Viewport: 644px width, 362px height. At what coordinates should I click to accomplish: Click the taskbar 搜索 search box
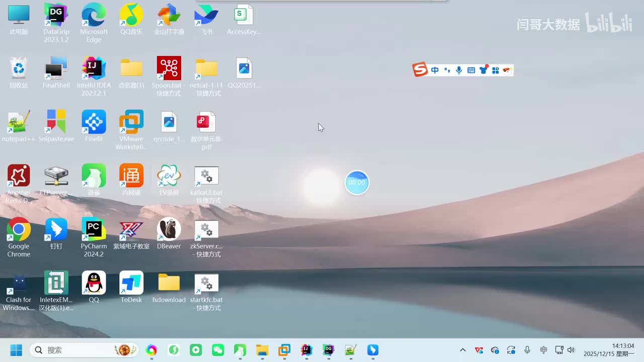(x=84, y=350)
